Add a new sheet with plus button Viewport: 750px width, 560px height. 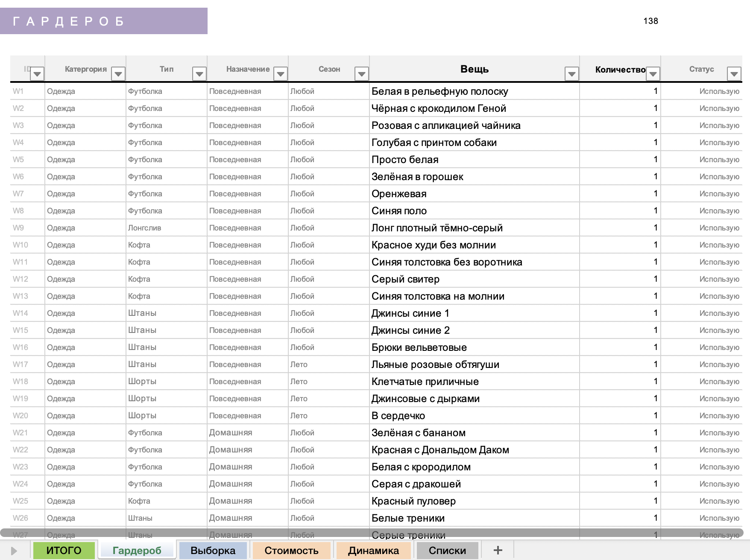pos(498,551)
